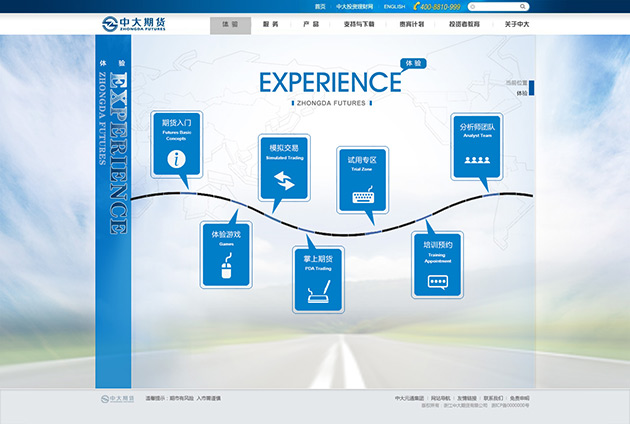Open the PDA Trading handheld icon
Screen dimensions: 630x424
pyautogui.click(x=319, y=292)
